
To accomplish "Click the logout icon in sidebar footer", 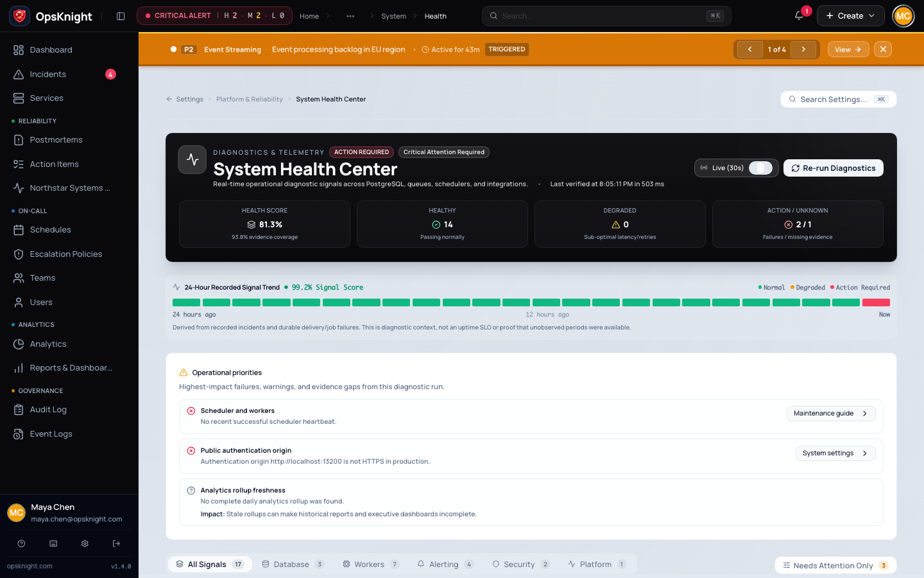I will [116, 543].
